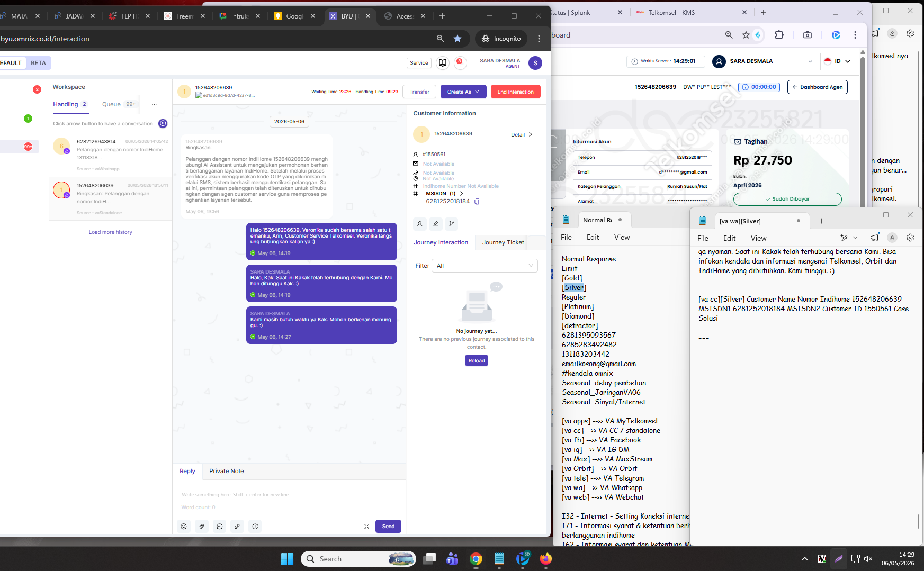
Task: Switch to the Handling tab
Action: pyautogui.click(x=70, y=104)
